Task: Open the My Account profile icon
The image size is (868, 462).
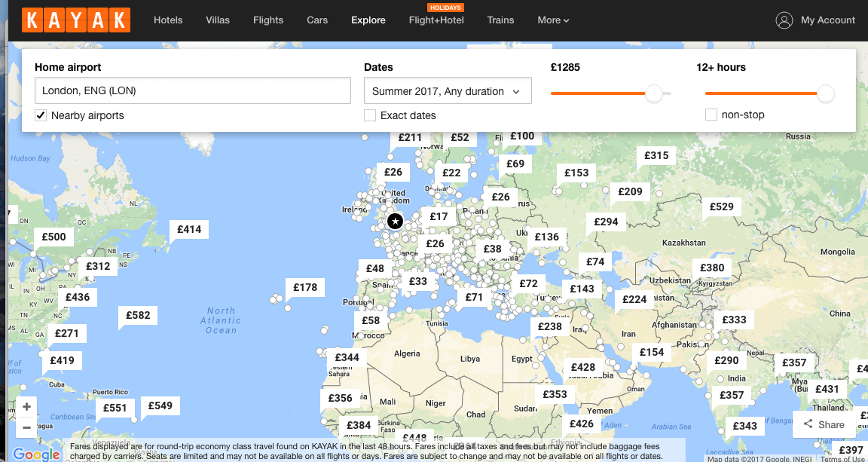Action: click(784, 20)
